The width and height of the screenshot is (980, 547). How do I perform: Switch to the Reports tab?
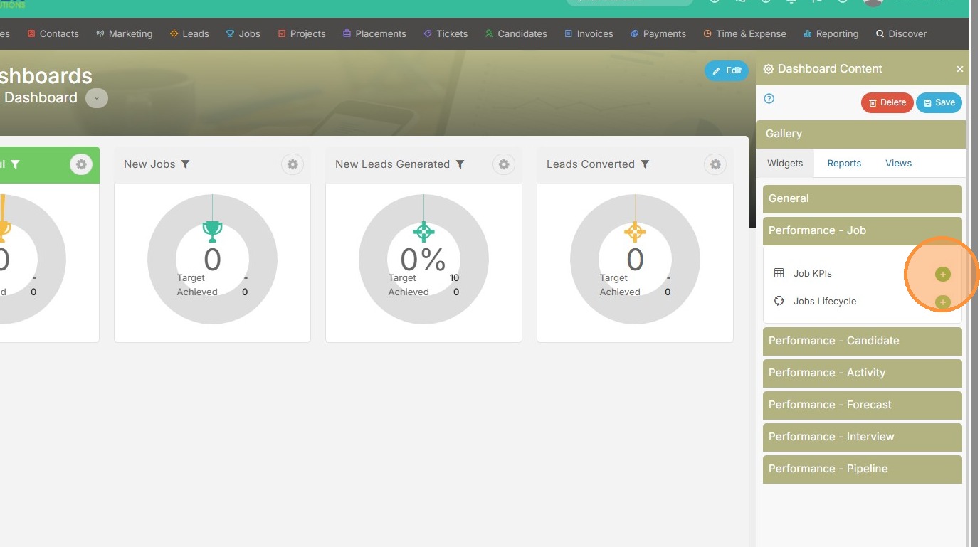point(844,164)
